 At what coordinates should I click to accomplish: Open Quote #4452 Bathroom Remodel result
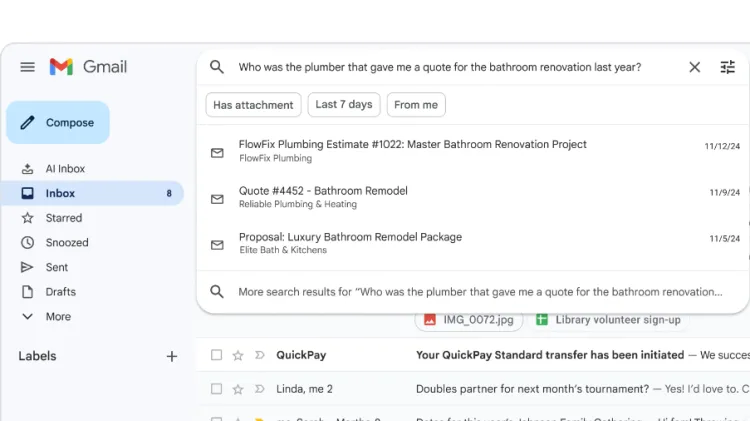(323, 196)
